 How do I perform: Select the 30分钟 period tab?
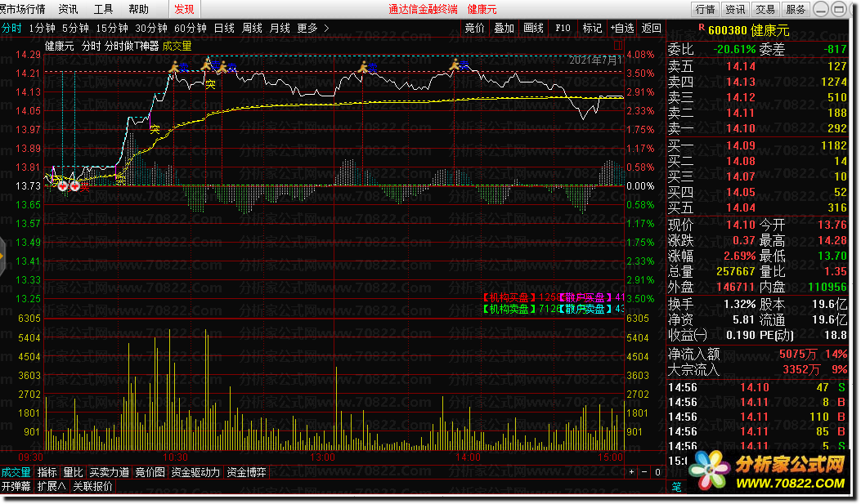pos(151,28)
